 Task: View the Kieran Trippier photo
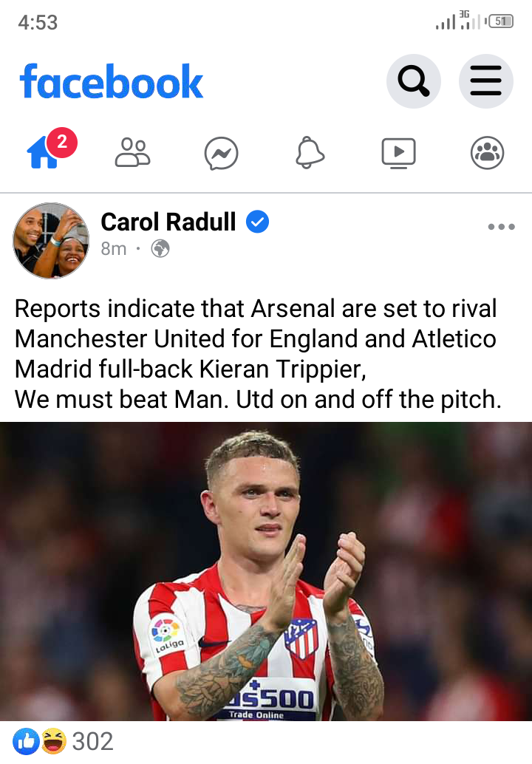tap(266, 571)
